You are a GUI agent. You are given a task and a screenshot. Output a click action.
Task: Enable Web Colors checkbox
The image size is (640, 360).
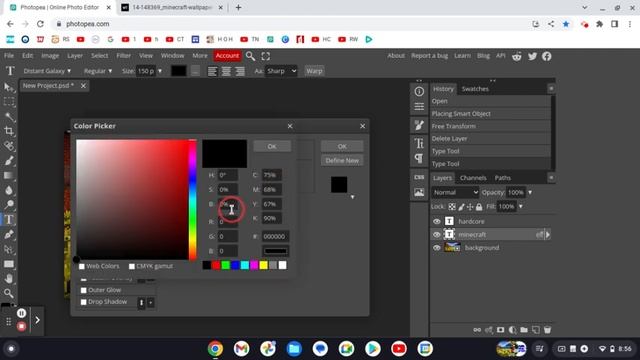point(82,267)
